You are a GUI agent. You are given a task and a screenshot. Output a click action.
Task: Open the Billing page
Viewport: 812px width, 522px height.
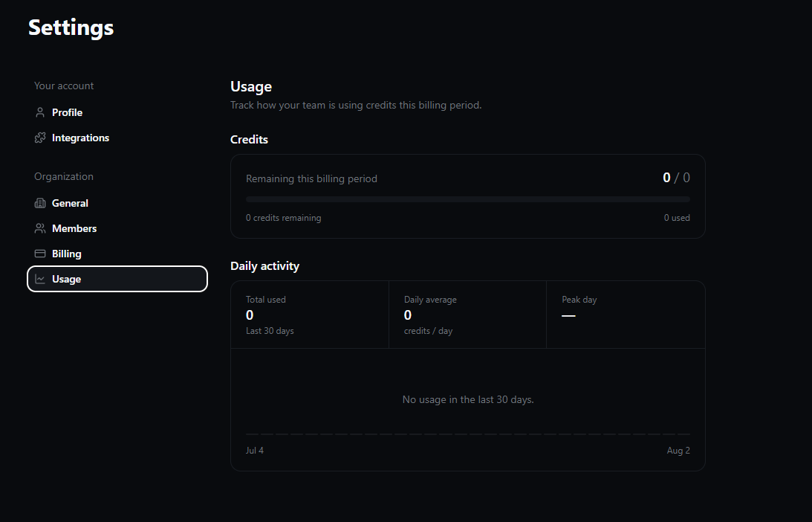pyautogui.click(x=117, y=254)
